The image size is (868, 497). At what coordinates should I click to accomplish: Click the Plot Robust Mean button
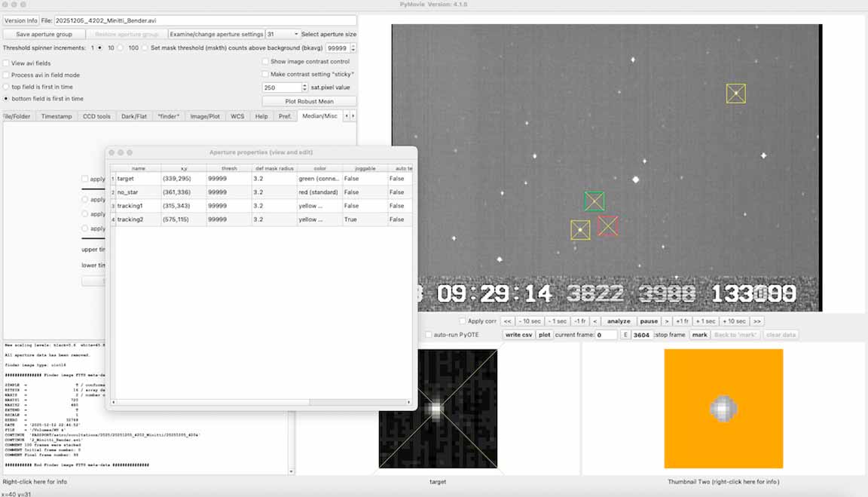(x=309, y=101)
